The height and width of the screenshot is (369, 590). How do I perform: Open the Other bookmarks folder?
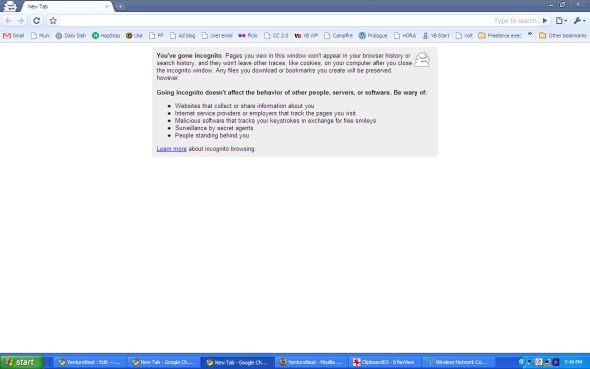(x=563, y=36)
